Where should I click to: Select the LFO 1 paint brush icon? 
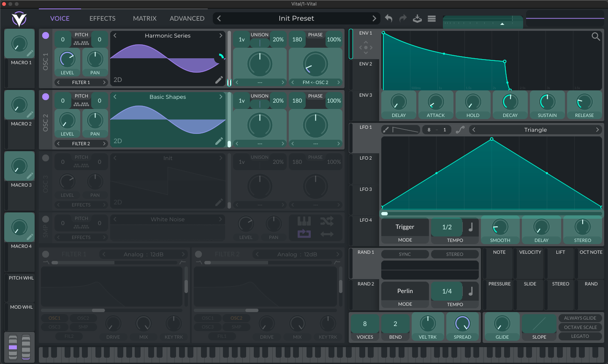385,130
